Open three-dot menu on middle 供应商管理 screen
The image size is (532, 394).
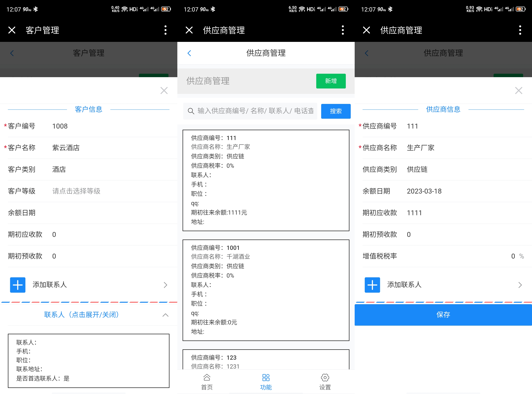(x=343, y=30)
